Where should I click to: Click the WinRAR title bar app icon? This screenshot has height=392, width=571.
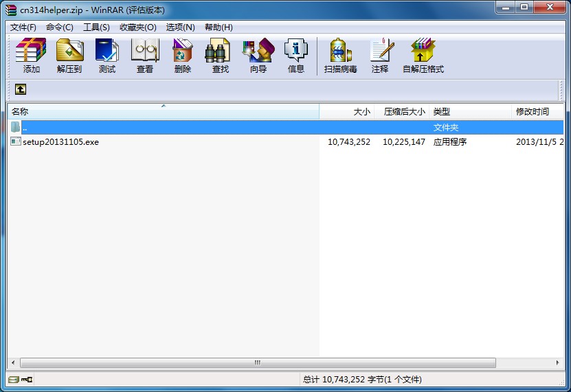pos(11,10)
